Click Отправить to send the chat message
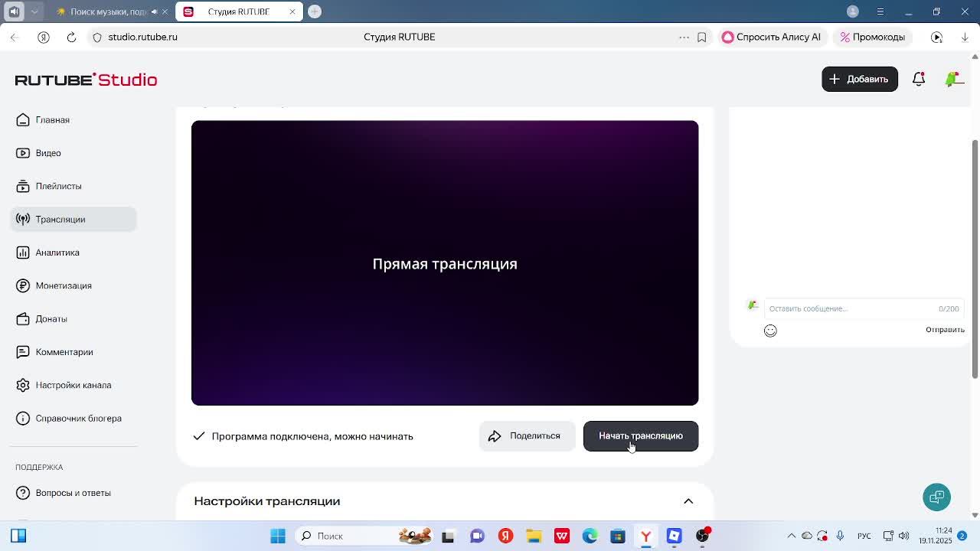The width and height of the screenshot is (980, 551). point(945,330)
